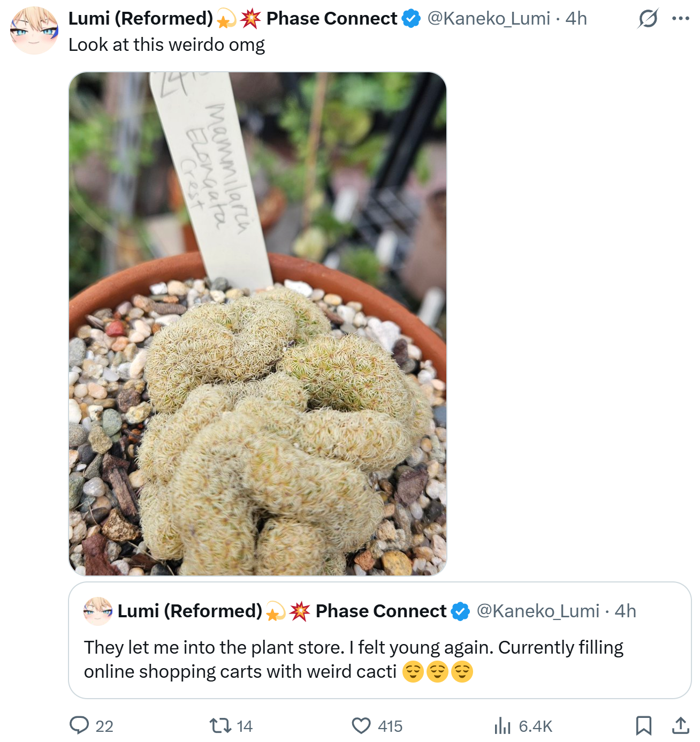Click the reply comment icon
Viewport: 700px width, 742px height.
click(79, 725)
